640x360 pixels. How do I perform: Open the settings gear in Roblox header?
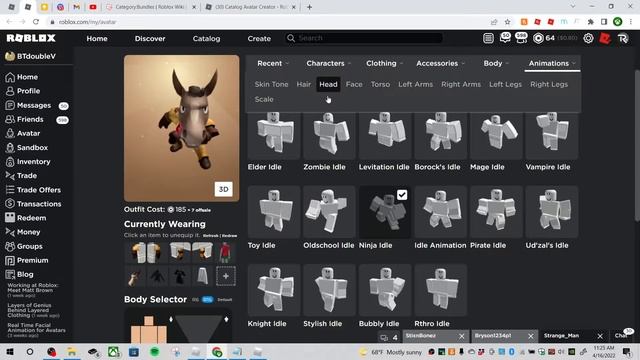588,38
